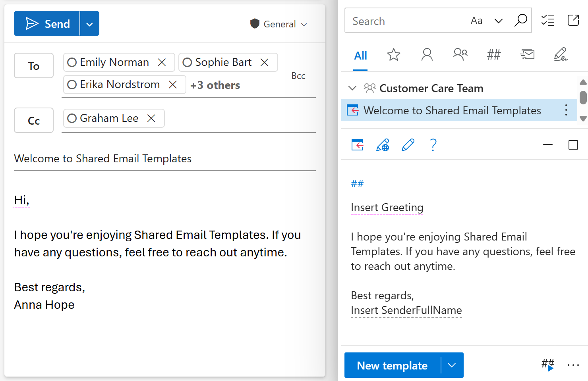Open search options chevron dropdown
Viewport: 588px width, 381px height.
[498, 21]
